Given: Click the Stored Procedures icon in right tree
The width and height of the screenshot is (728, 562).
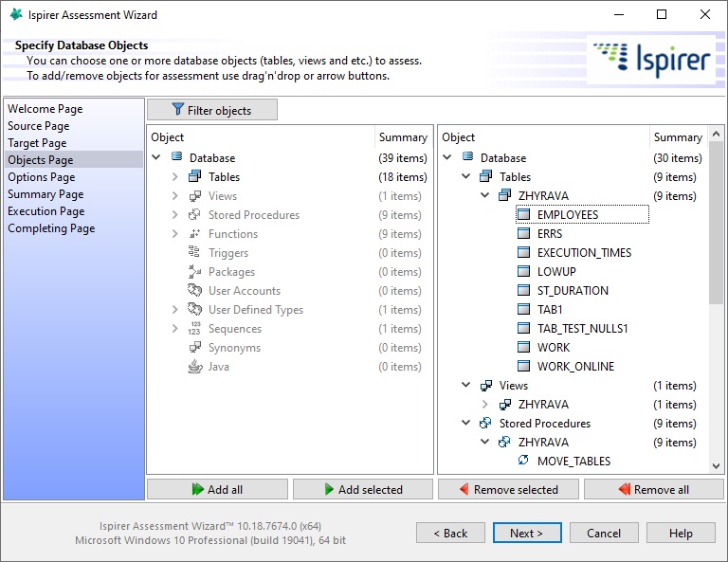Looking at the screenshot, I should [x=485, y=423].
